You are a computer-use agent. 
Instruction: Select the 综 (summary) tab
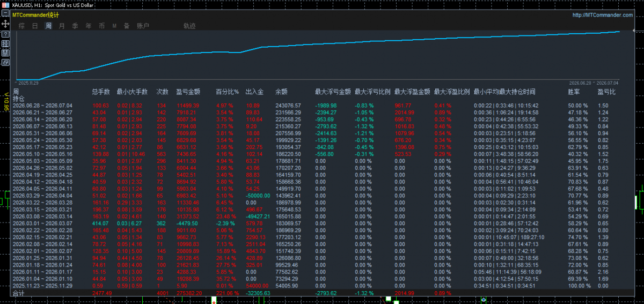point(21,26)
